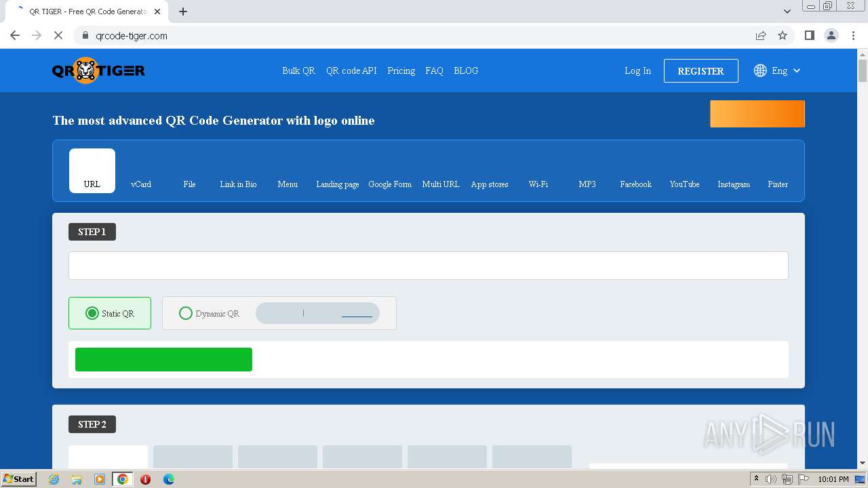Show hidden tray icons
868x488 pixels.
(756, 479)
